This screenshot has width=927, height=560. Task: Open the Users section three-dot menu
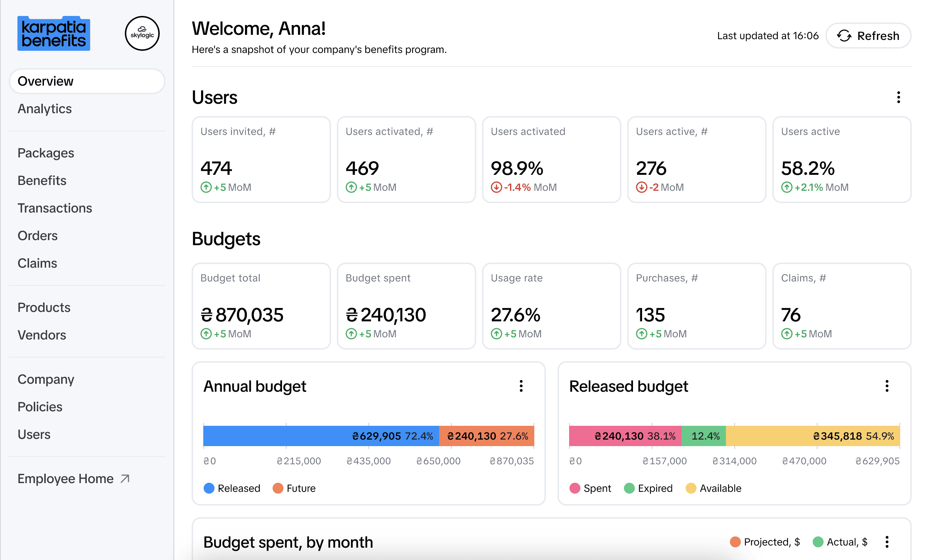coord(898,97)
